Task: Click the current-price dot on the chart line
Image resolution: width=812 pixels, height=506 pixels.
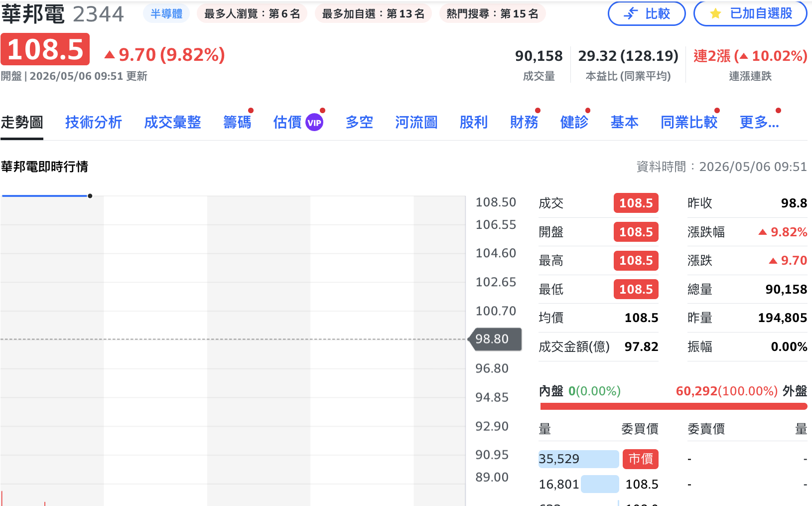Action: 90,196
